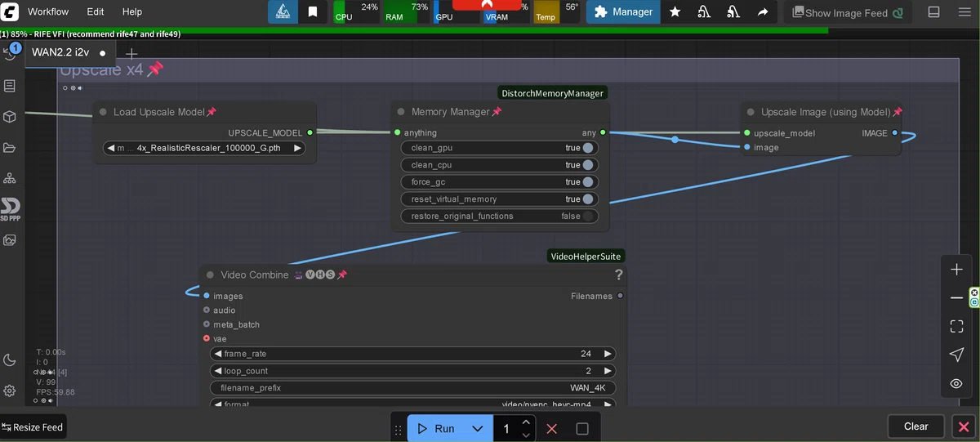Open settings gear in sidebar
980x442 pixels.
tap(10, 391)
